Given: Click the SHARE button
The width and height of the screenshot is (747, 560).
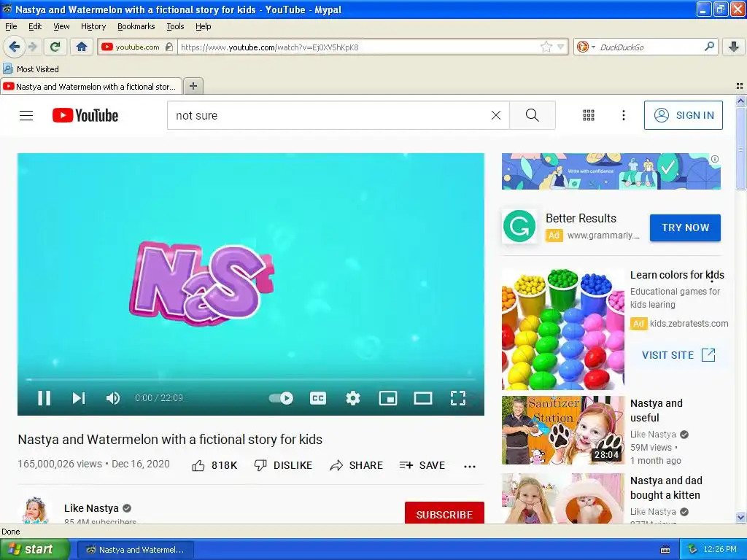Looking at the screenshot, I should coord(356,465).
